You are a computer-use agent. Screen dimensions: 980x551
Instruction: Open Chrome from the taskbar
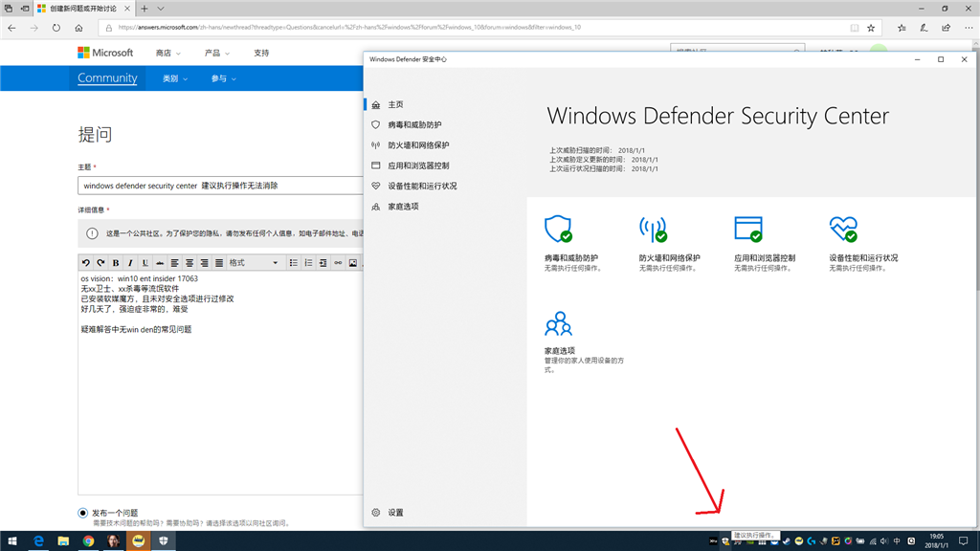[88, 541]
